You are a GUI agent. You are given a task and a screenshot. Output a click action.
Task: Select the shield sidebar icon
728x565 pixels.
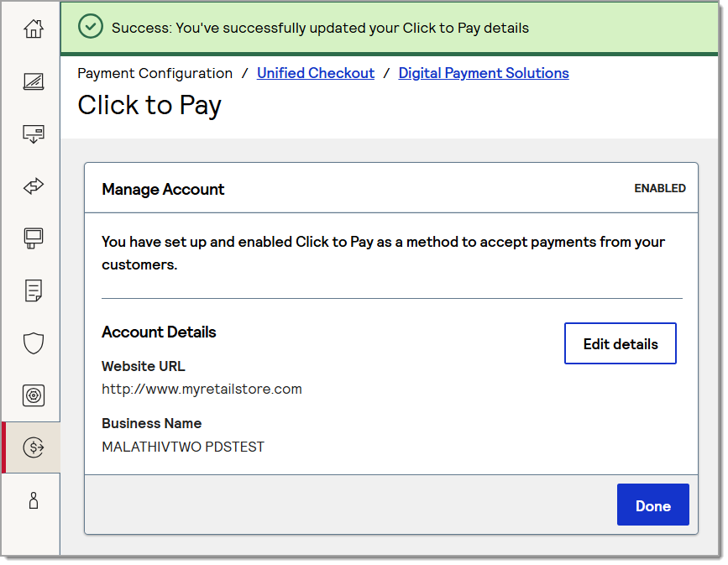click(33, 343)
